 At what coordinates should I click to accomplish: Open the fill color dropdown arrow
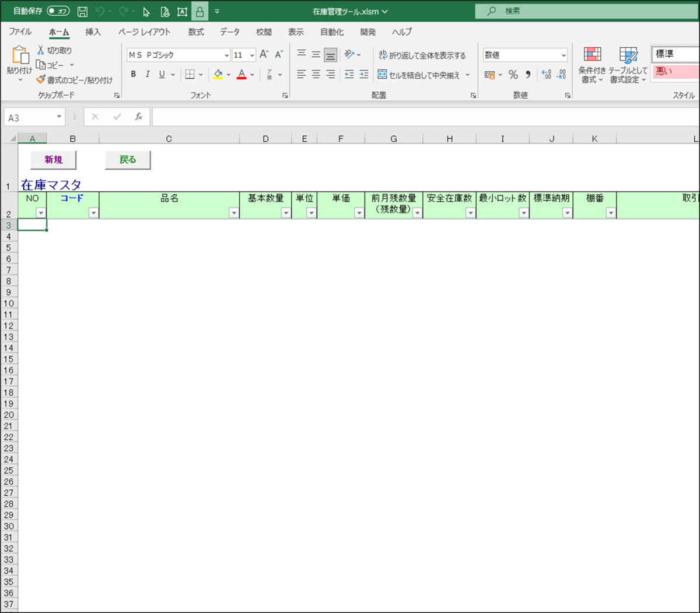[x=228, y=75]
